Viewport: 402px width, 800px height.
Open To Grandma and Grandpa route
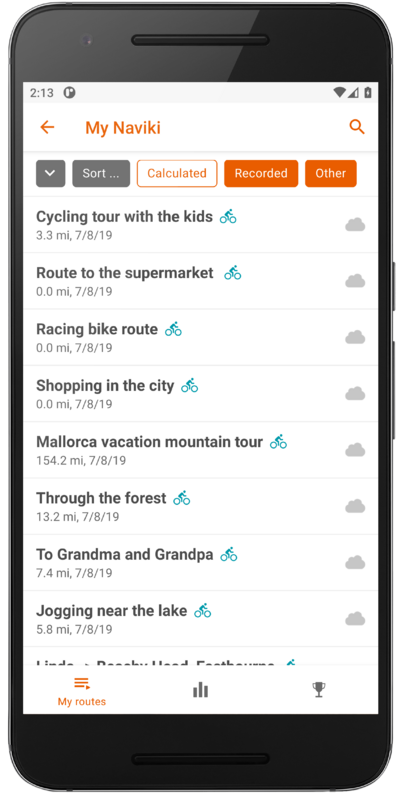coord(200,563)
